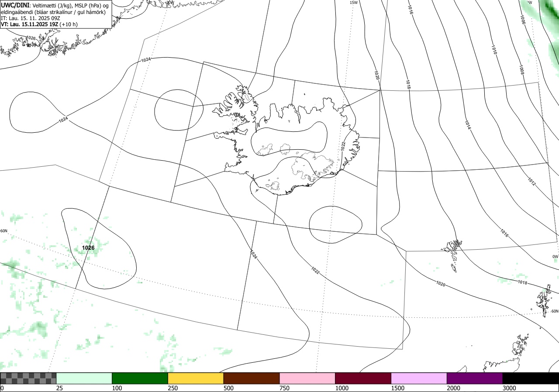The image size is (559, 392).
Task: Click the dark purple 2000–3000 legend swatch
Action: (475, 378)
